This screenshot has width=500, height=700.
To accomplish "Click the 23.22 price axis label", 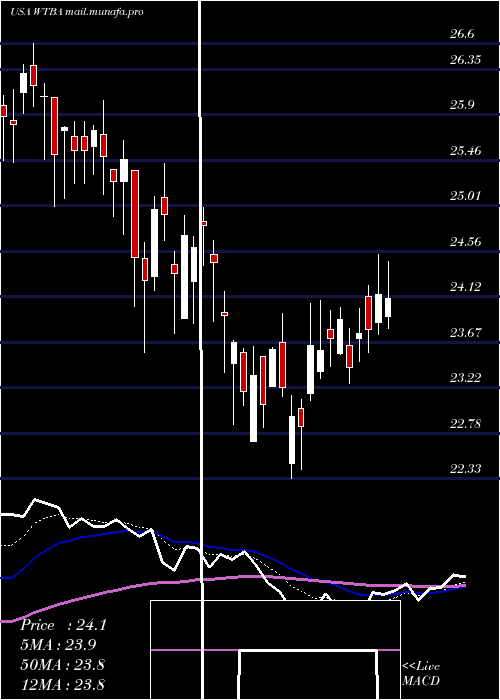I will [x=466, y=378].
